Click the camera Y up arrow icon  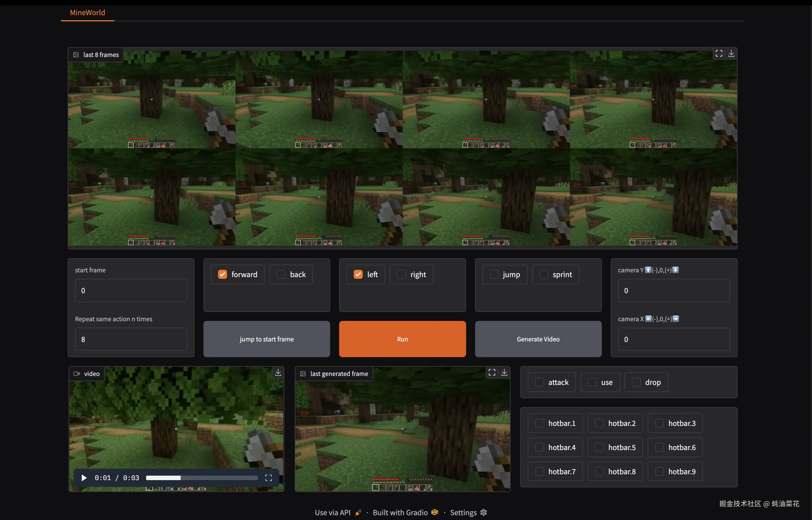click(x=648, y=270)
